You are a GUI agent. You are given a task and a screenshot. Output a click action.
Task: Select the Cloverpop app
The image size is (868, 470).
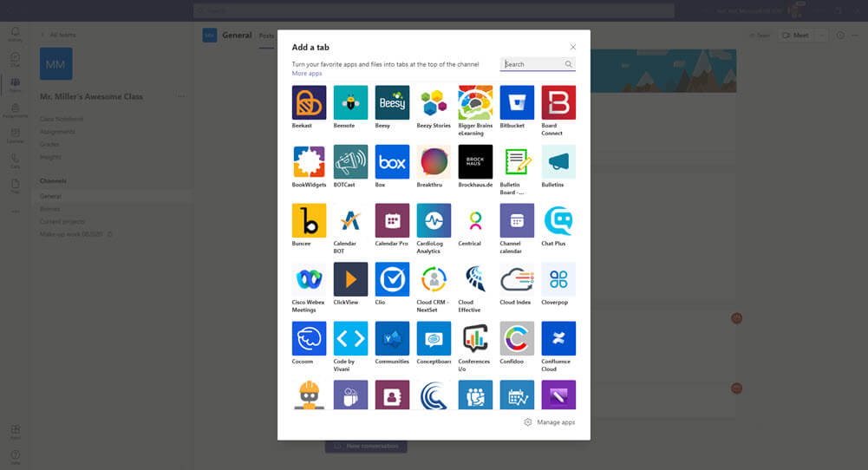(x=558, y=279)
